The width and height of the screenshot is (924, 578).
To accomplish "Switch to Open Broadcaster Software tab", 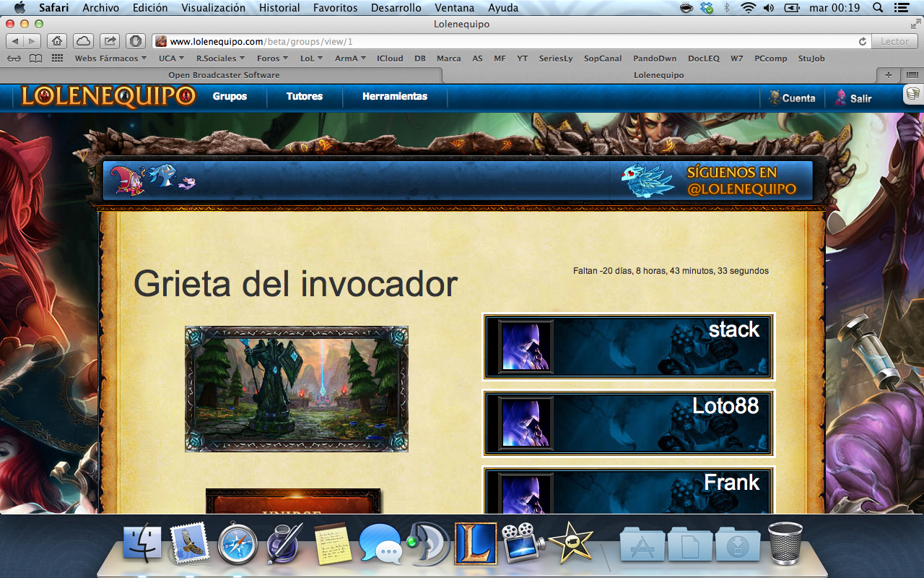I will click(224, 75).
